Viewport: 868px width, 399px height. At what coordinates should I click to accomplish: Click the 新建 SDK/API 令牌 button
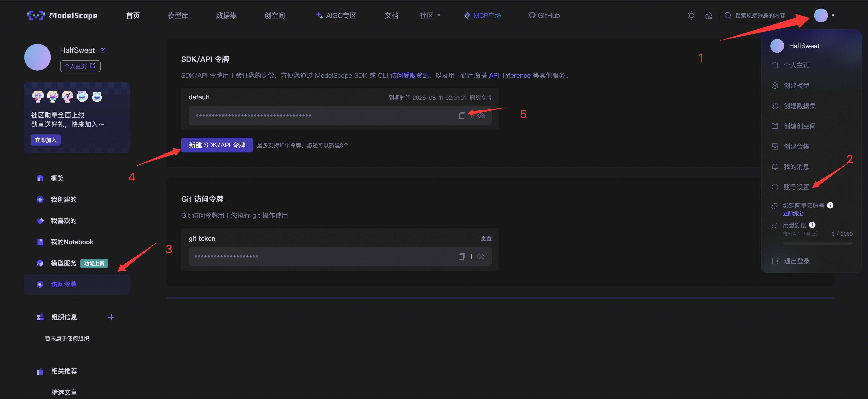[x=217, y=145]
